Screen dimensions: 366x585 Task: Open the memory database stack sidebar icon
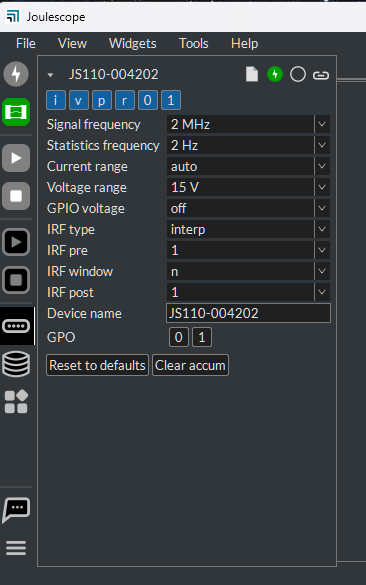(x=16, y=364)
